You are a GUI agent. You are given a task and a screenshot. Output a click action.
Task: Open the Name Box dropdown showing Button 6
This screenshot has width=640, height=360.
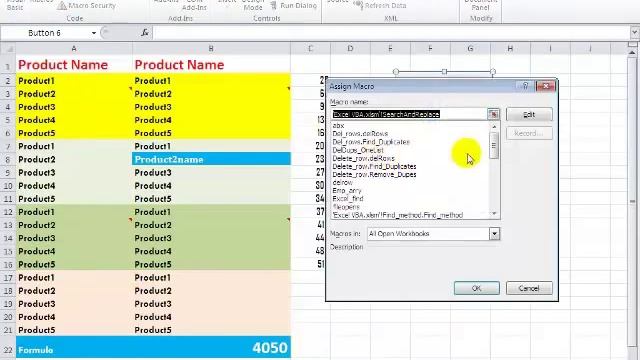[94, 33]
